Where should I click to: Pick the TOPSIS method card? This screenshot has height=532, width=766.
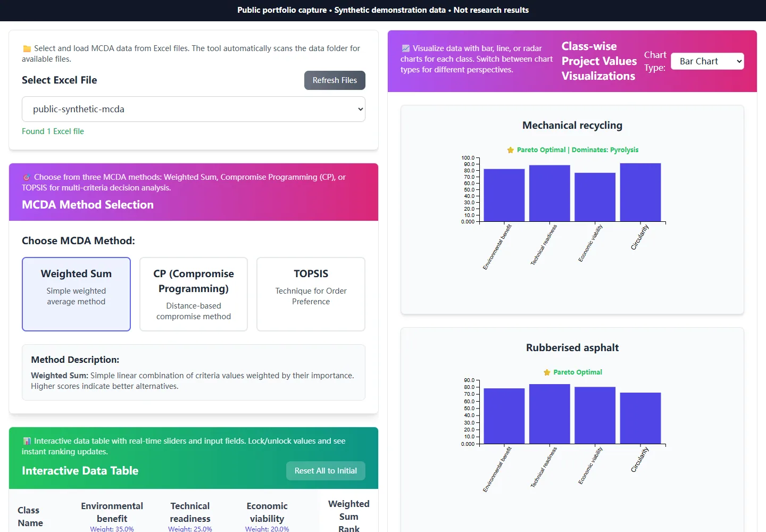click(311, 294)
